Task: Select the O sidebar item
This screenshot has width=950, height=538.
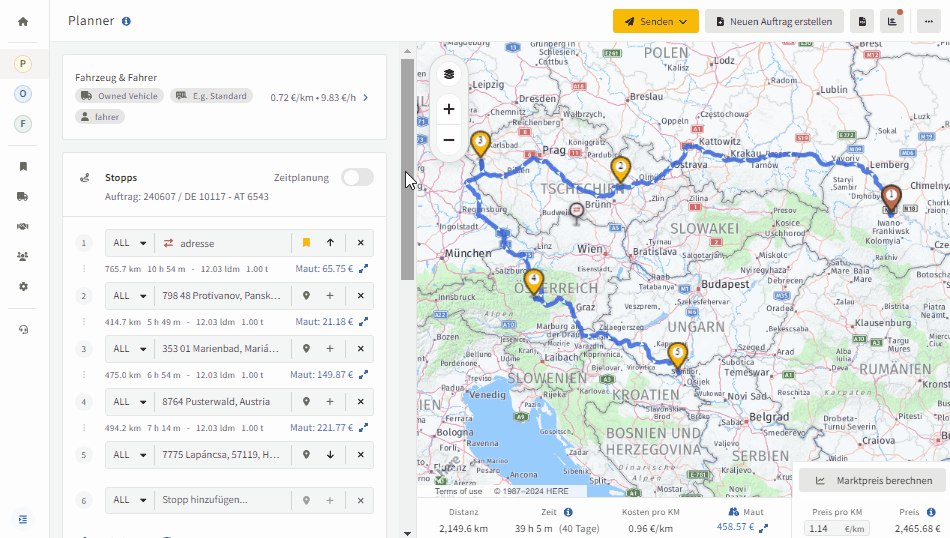Action: 23,94
